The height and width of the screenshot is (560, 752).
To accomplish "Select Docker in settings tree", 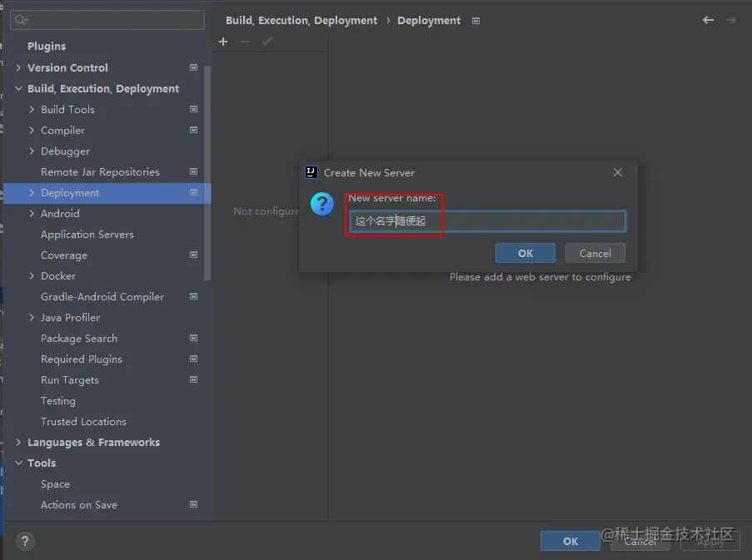I will [x=58, y=276].
